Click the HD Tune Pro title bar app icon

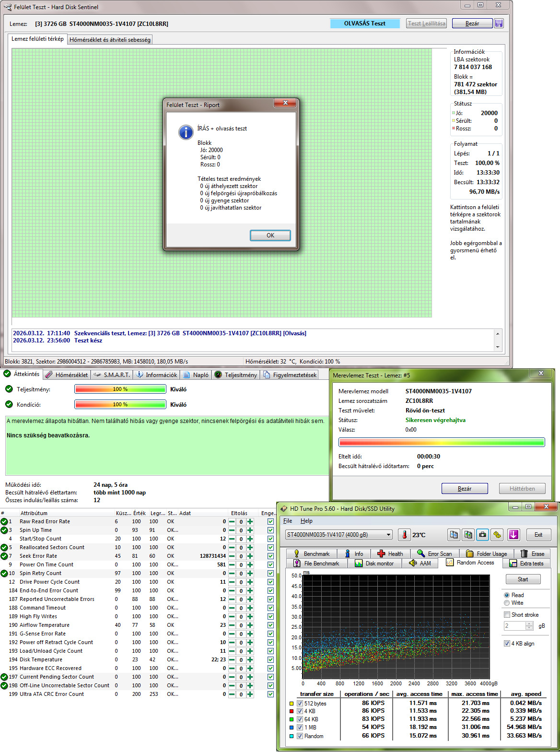pyautogui.click(x=284, y=508)
